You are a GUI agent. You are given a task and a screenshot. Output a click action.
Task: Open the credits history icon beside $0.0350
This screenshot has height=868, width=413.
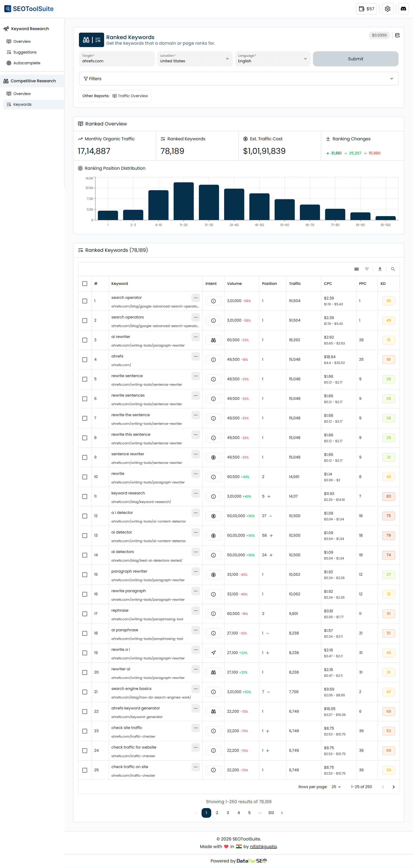pos(397,35)
